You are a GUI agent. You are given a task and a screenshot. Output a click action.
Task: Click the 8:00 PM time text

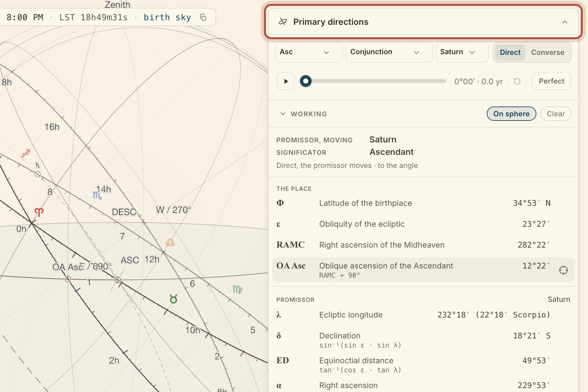click(25, 17)
